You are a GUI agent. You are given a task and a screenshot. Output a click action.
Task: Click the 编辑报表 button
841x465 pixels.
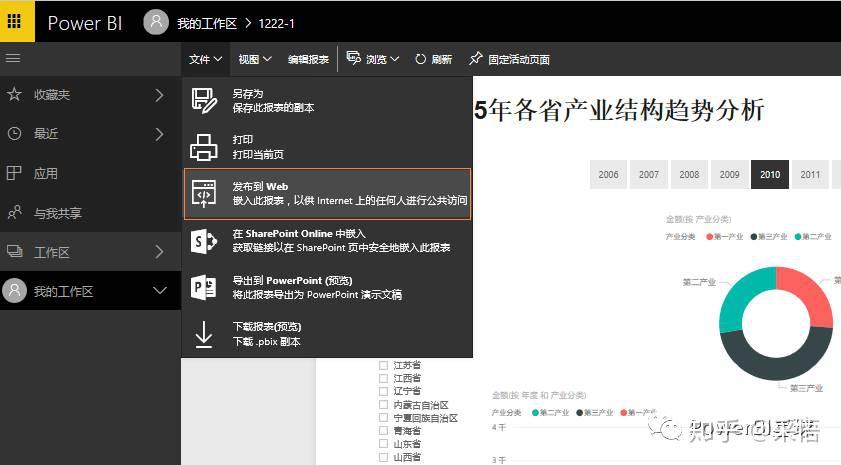point(308,59)
